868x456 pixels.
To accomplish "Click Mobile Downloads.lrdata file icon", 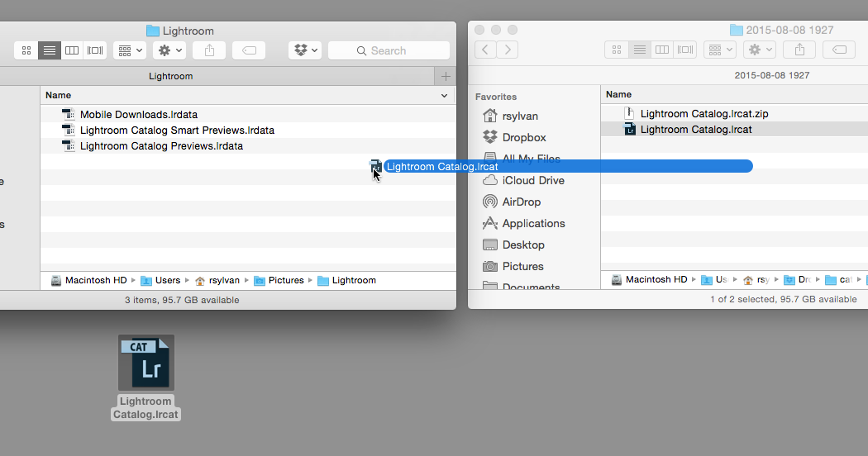I will coord(68,115).
